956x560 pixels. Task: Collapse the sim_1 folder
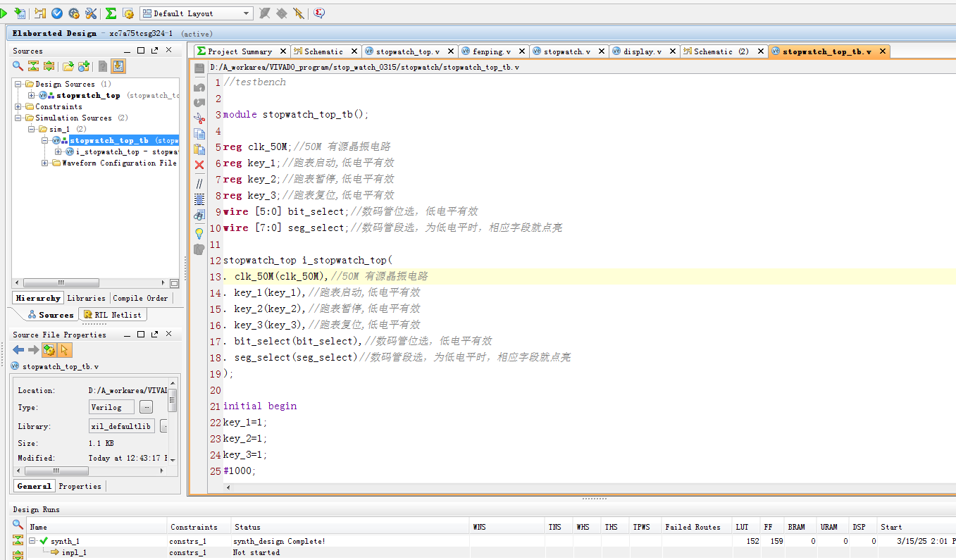click(32, 130)
